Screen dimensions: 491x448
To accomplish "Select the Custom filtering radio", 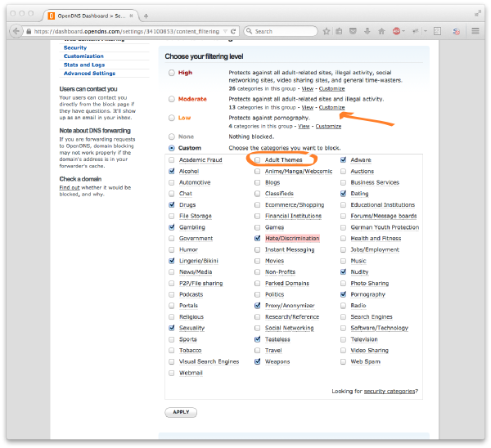I will tap(172, 148).
